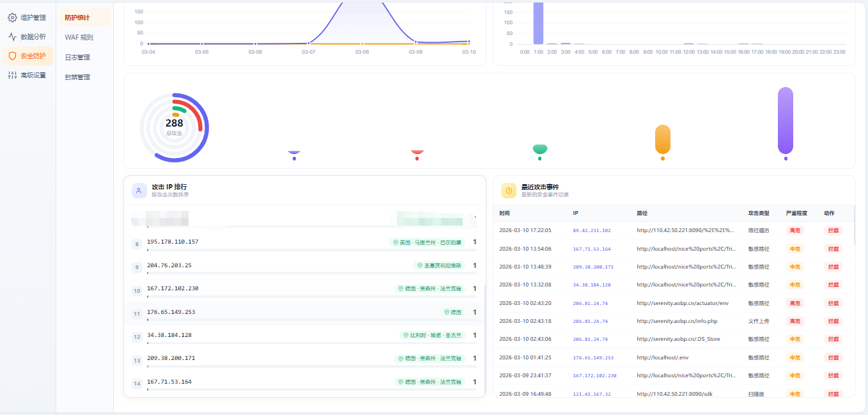Click the clock icon beside 最近攻击事件
This screenshot has height=415, width=868.
point(508,191)
